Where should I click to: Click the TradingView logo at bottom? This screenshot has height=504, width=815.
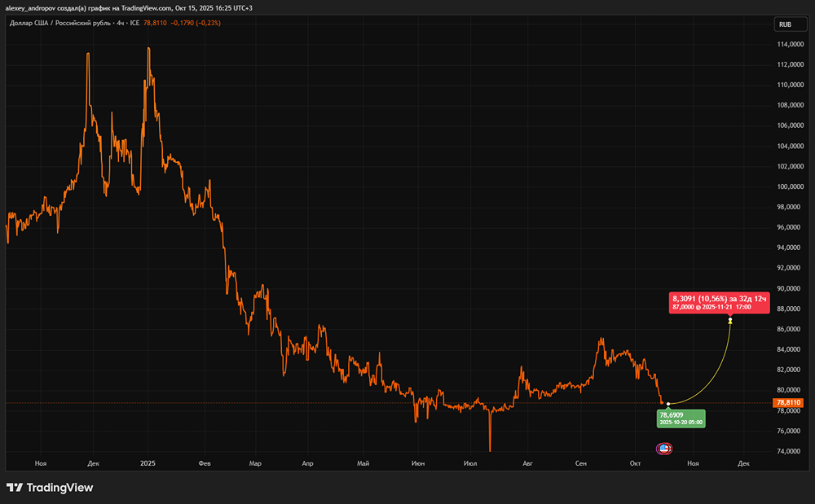point(50,488)
